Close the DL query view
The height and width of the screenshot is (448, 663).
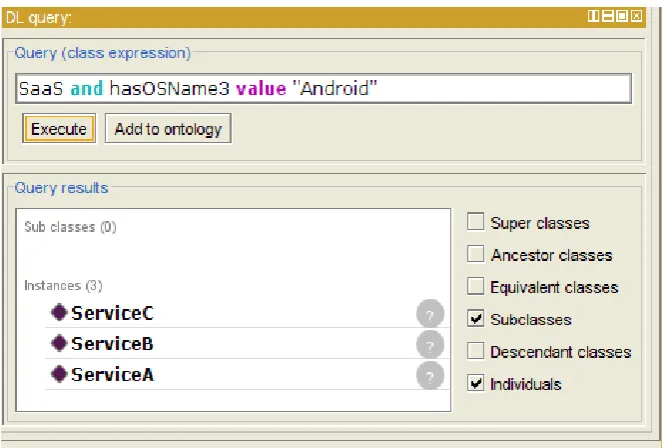(636, 16)
